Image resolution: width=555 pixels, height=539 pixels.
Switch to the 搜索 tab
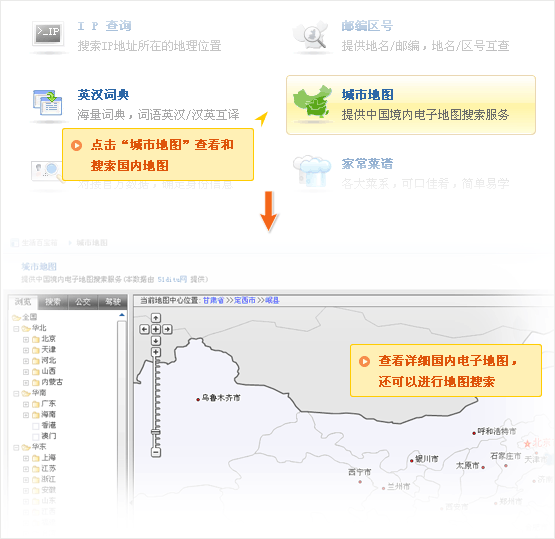point(53,302)
